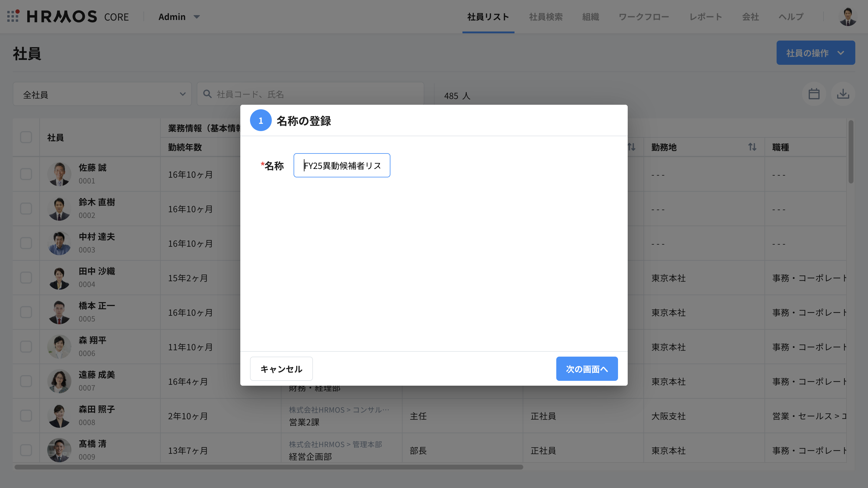Click 佐藤 誠's profile photo

(59, 174)
